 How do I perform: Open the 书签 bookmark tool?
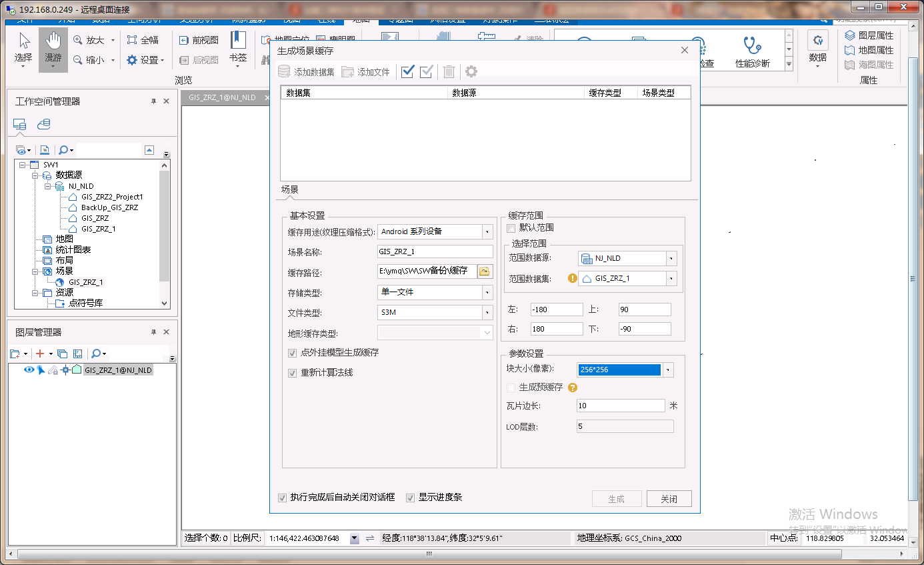click(x=238, y=49)
